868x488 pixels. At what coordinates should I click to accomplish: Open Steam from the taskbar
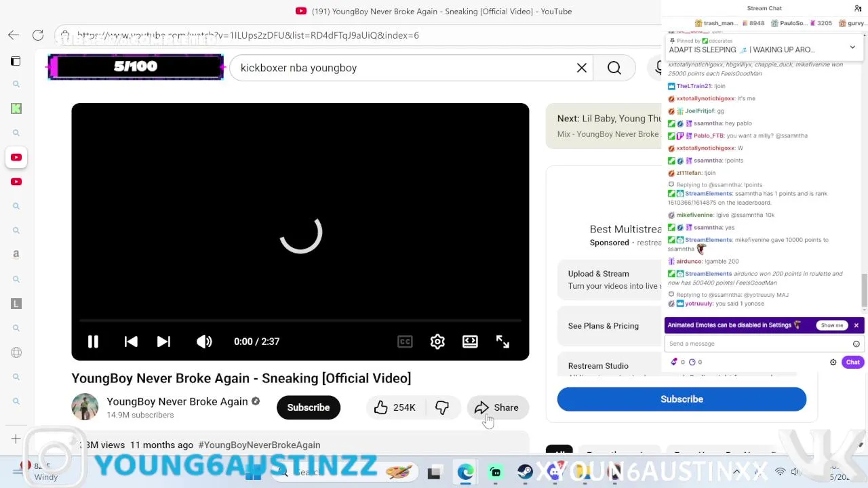coord(526,472)
